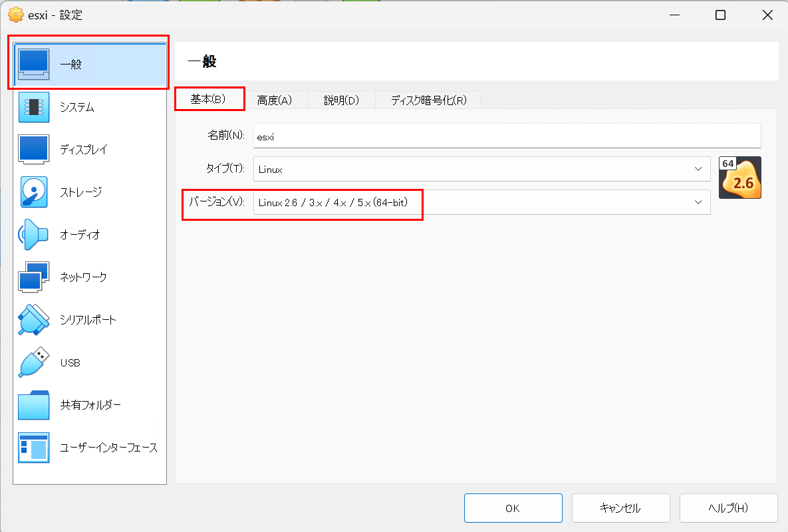Click the バージョン(V): label

[217, 201]
